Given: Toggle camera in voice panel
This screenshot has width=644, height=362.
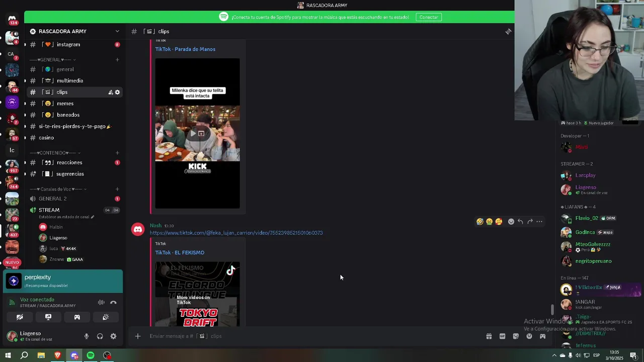Looking at the screenshot, I should [x=20, y=317].
